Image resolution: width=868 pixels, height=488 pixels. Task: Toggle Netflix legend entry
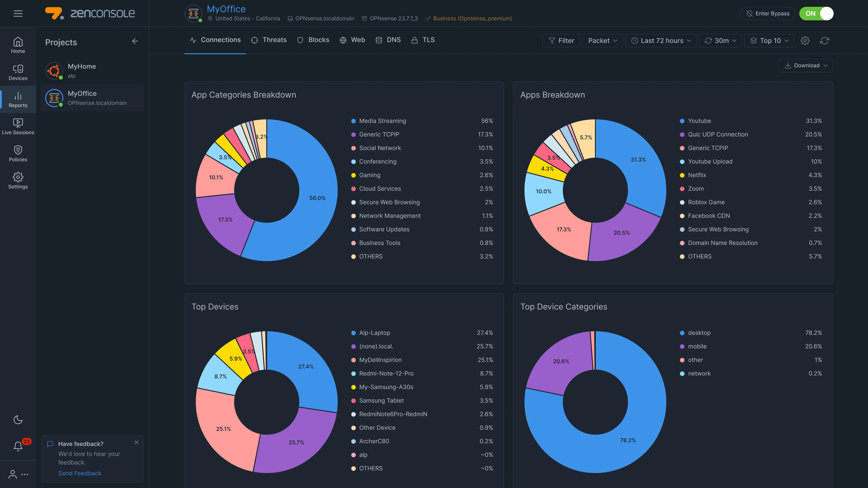coord(751,175)
